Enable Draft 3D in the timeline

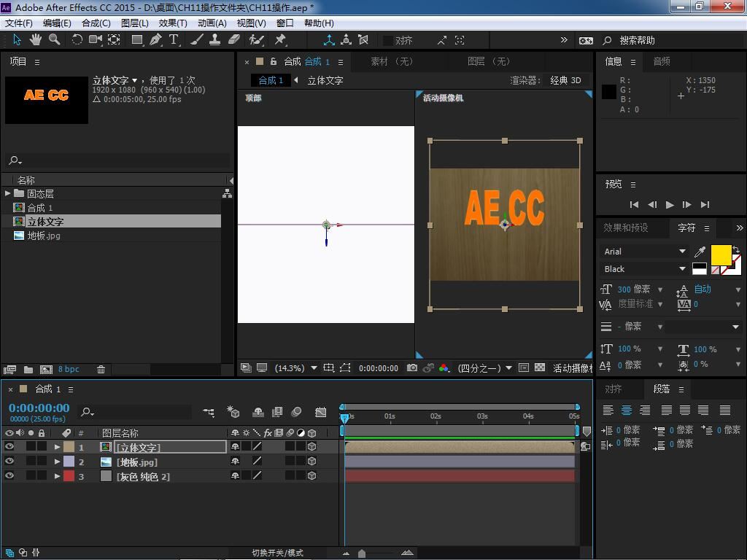pos(233,412)
